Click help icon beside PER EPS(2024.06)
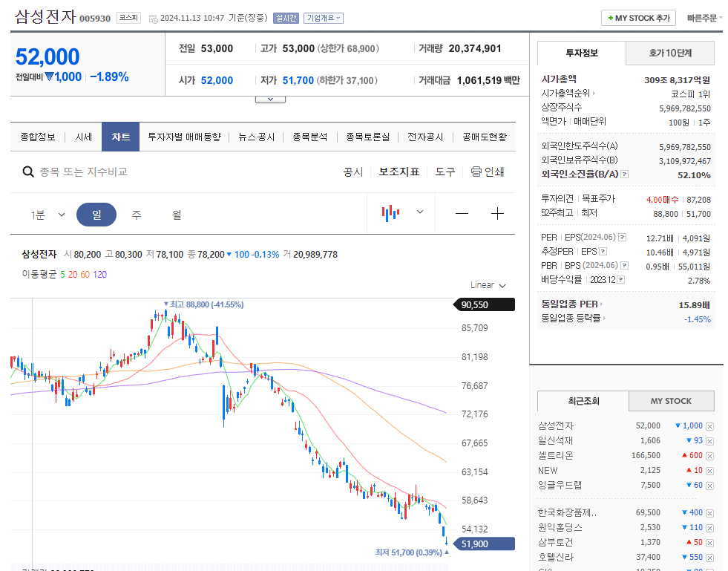This screenshot has height=571, width=728. [622, 238]
